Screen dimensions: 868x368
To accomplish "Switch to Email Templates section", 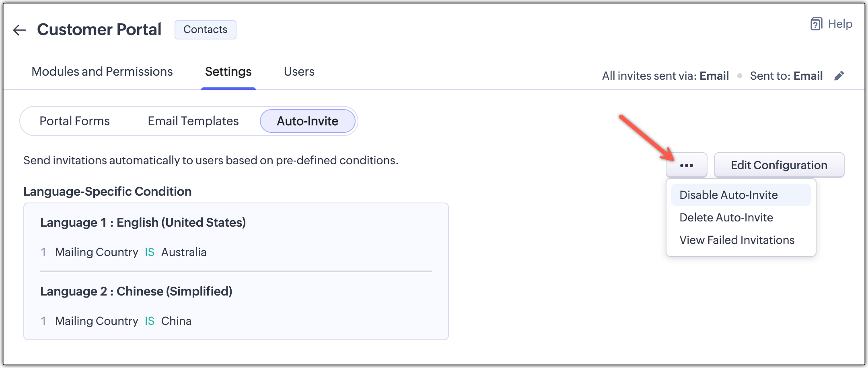I will [193, 121].
